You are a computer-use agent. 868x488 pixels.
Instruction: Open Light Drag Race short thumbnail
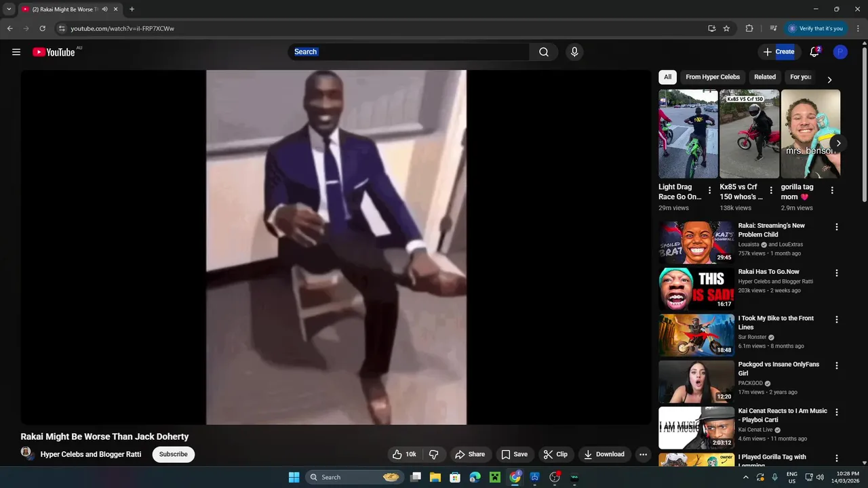688,134
